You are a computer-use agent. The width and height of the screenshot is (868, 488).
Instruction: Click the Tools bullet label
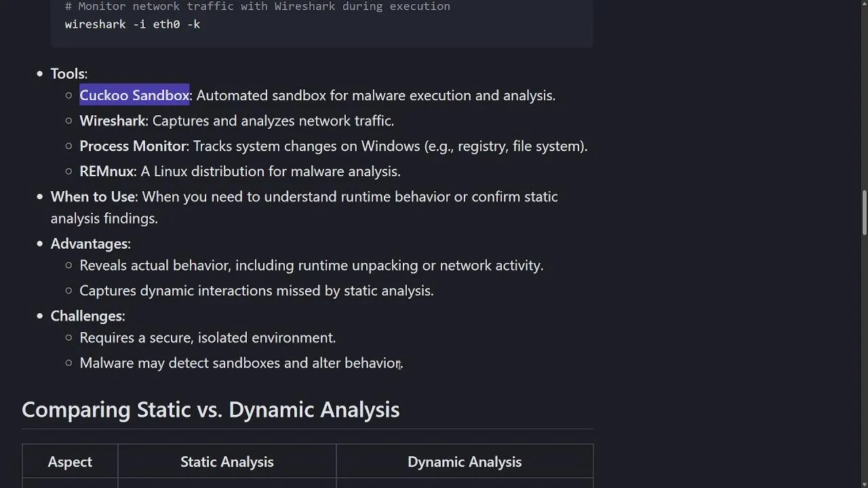coord(68,74)
